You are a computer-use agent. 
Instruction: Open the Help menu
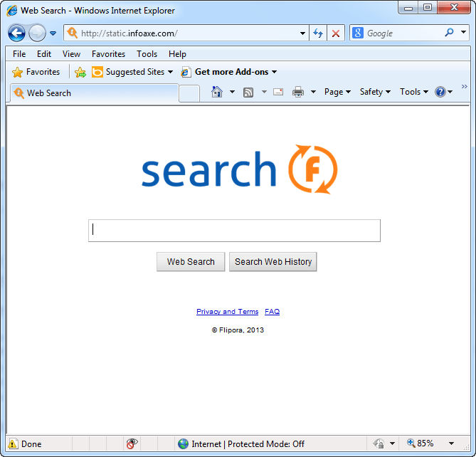[177, 54]
